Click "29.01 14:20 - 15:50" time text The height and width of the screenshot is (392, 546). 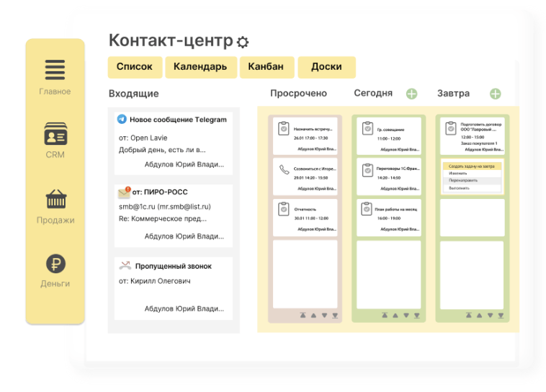point(311,178)
